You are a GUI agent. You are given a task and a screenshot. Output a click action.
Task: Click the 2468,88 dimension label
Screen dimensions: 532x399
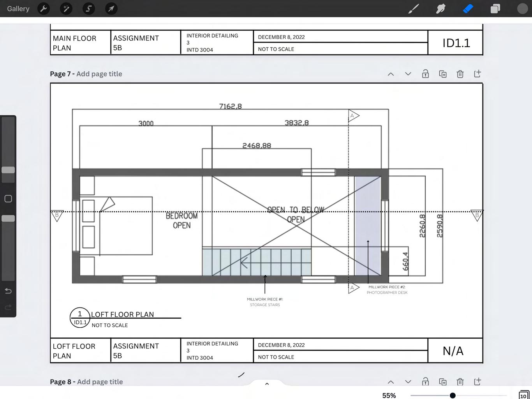257,145
